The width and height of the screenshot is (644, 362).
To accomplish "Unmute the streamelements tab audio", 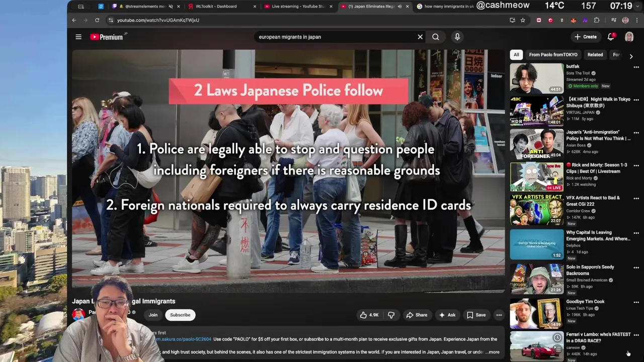I will pyautogui.click(x=171, y=7).
